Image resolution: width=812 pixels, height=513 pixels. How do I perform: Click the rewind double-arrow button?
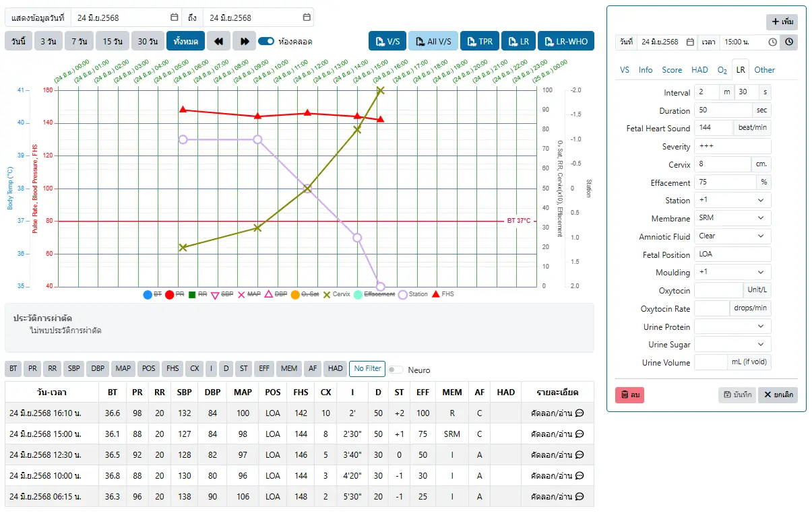(x=218, y=41)
